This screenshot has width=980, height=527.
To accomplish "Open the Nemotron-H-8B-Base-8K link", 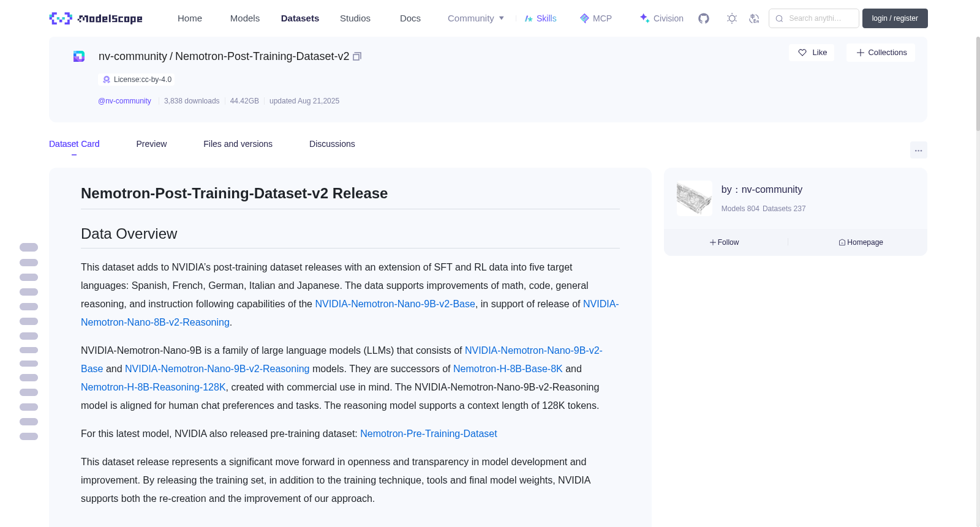I will tap(508, 369).
